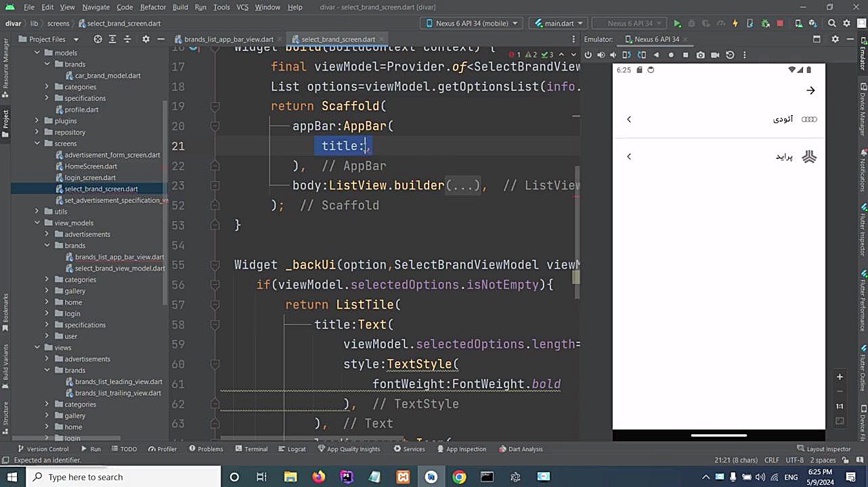Lower emulator volume with the volume down icon
The image size is (868, 487).
pyautogui.click(x=613, y=55)
